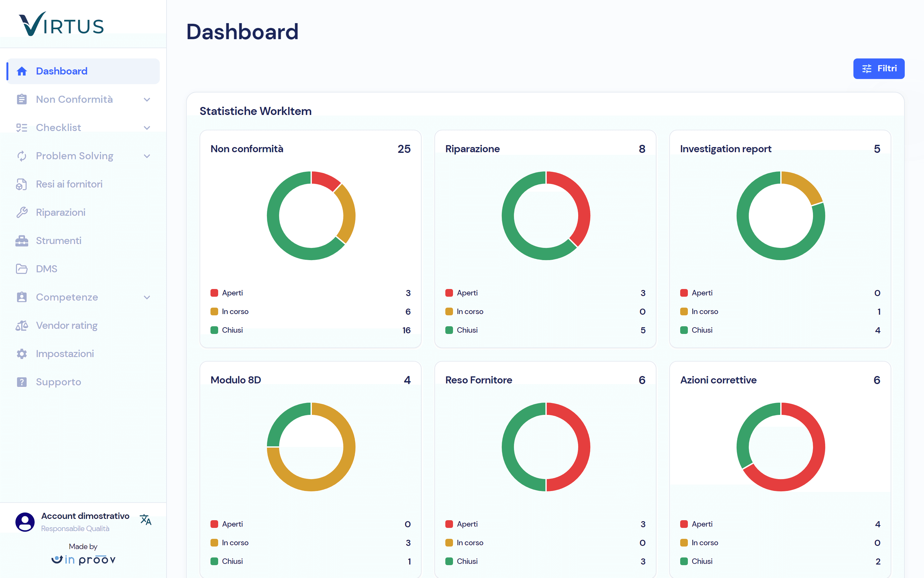This screenshot has width=924, height=578.
Task: Click the Competenze badge icon
Action: (22, 297)
